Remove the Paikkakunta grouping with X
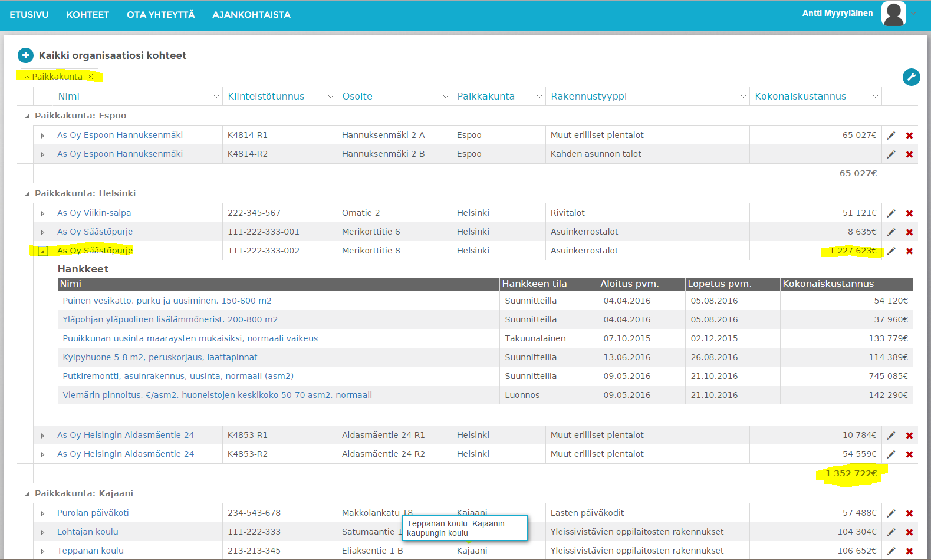931x560 pixels. pos(90,77)
